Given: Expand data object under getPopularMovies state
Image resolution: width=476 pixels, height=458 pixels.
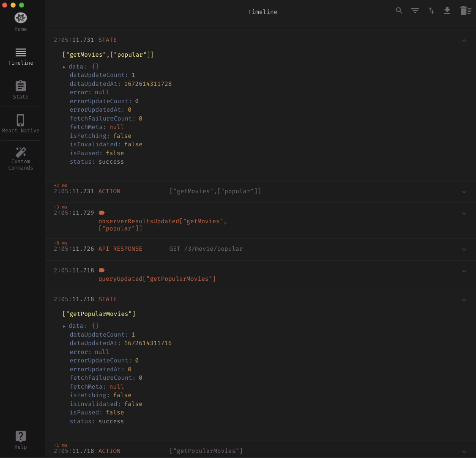Looking at the screenshot, I should click(x=64, y=326).
